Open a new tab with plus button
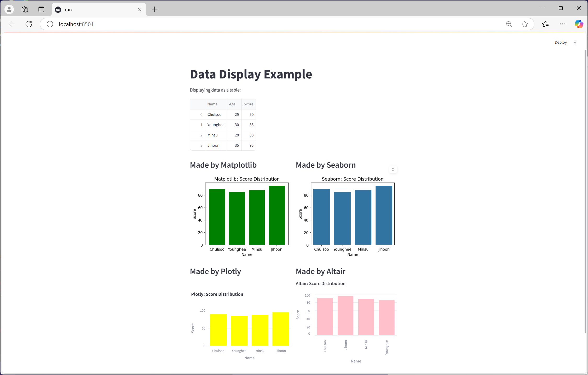Viewport: 588px width, 375px height. tap(154, 9)
